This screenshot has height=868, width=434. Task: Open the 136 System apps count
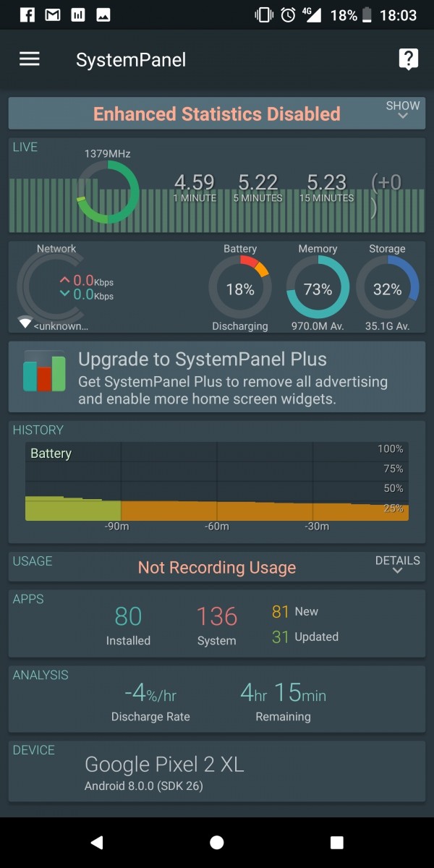point(217,626)
